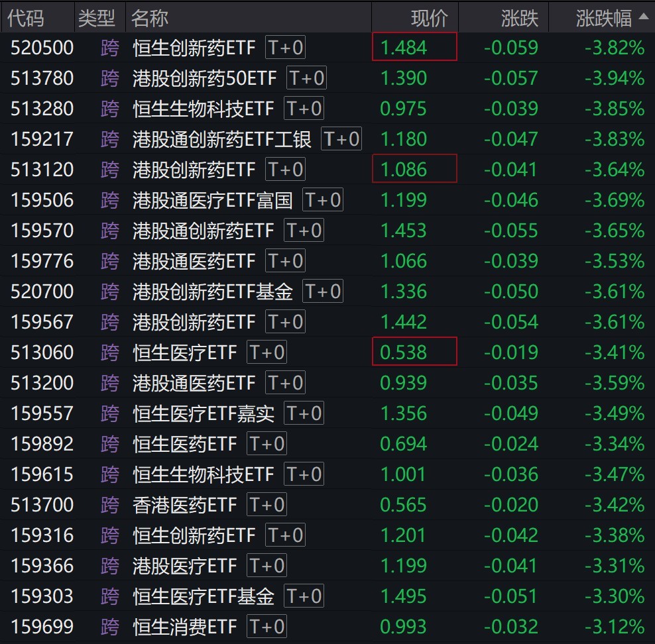Screen dimensions: 655x644
Task: Open 港股通创新药ETF工银 name
Action: coord(222,139)
